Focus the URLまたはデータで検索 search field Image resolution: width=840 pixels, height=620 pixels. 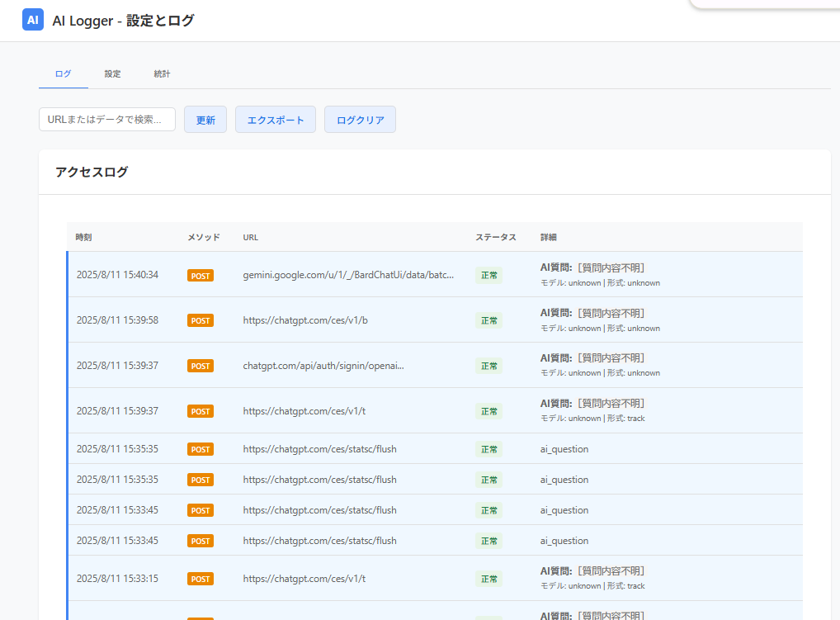tap(107, 120)
